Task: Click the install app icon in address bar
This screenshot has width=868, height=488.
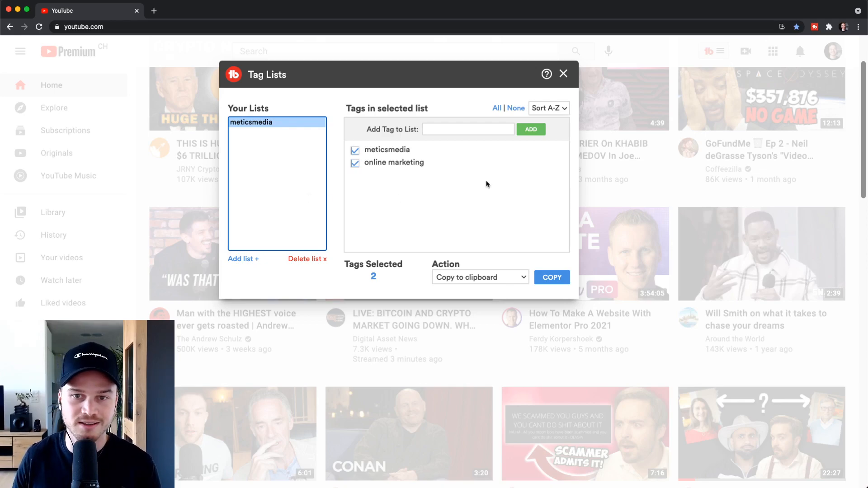Action: 782,27
